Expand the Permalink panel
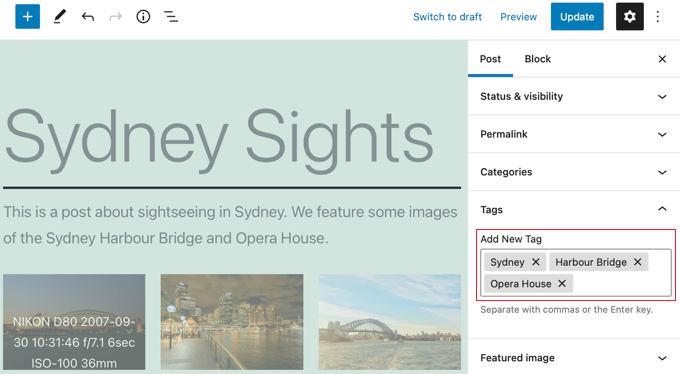The width and height of the screenshot is (680, 374). [574, 134]
